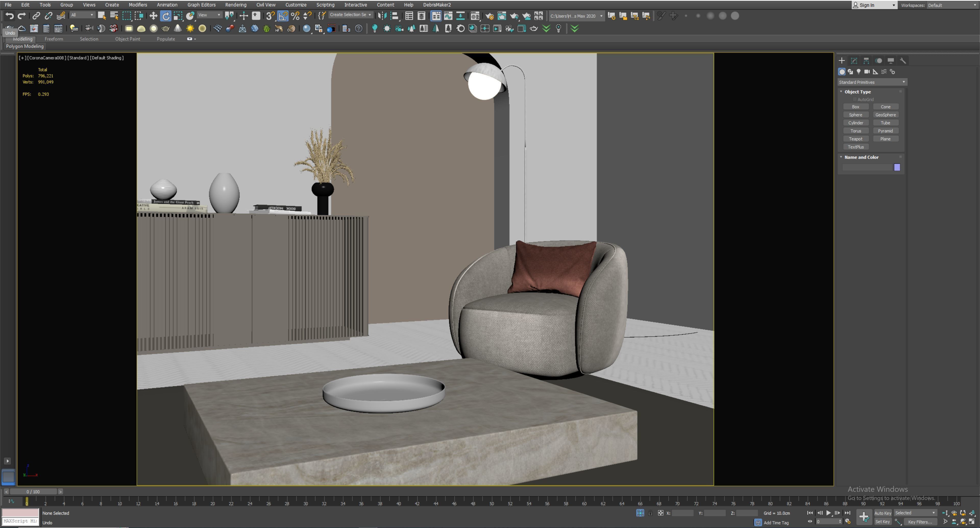Click the yellow sun light icon
The height and width of the screenshot is (528, 980).
[x=190, y=29]
